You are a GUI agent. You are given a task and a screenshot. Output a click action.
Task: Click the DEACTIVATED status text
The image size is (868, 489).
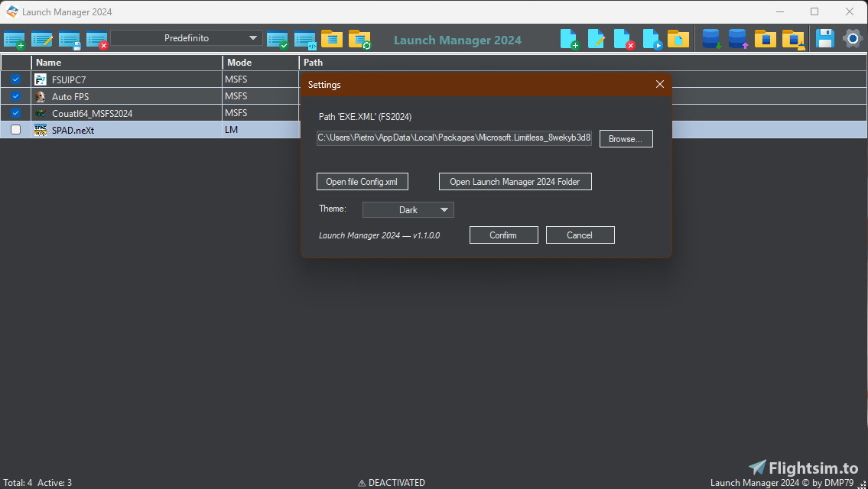[392, 482]
